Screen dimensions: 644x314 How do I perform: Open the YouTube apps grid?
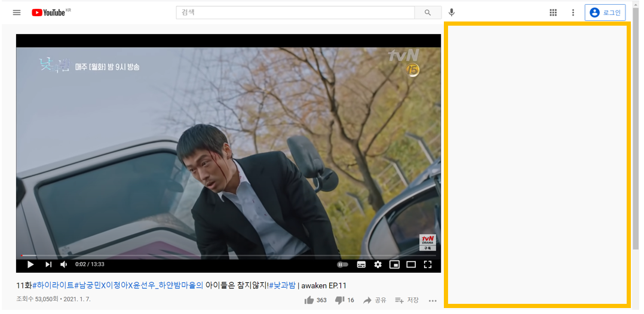(553, 13)
